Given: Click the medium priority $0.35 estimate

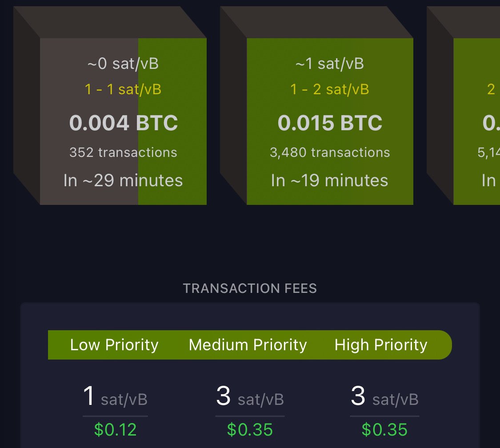Looking at the screenshot, I should (250, 429).
